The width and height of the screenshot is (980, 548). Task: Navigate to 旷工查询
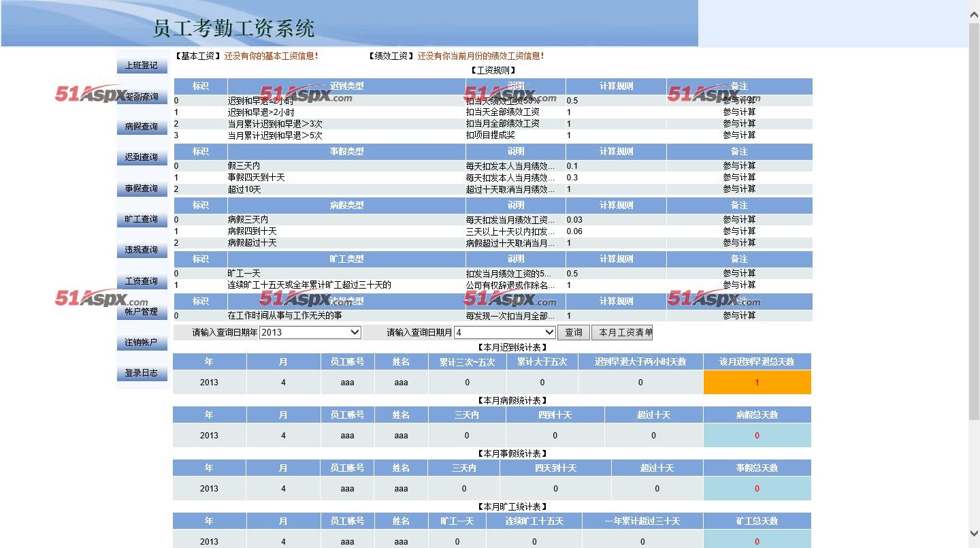(142, 219)
